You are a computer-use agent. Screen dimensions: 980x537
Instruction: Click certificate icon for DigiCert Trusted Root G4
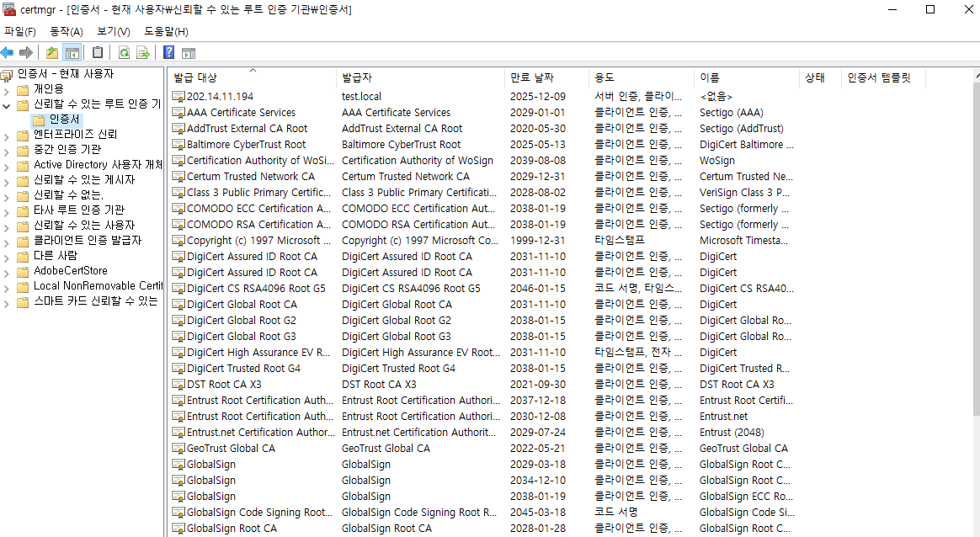[x=178, y=368]
